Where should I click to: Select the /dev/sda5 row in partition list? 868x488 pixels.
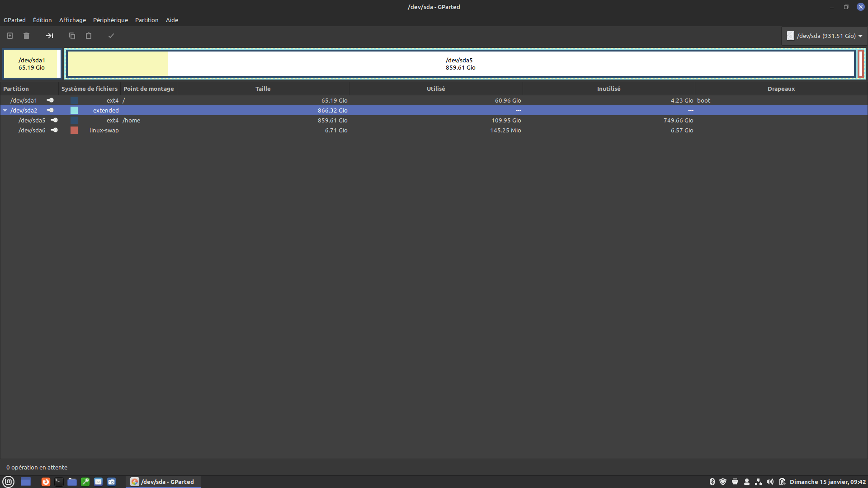pos(434,120)
